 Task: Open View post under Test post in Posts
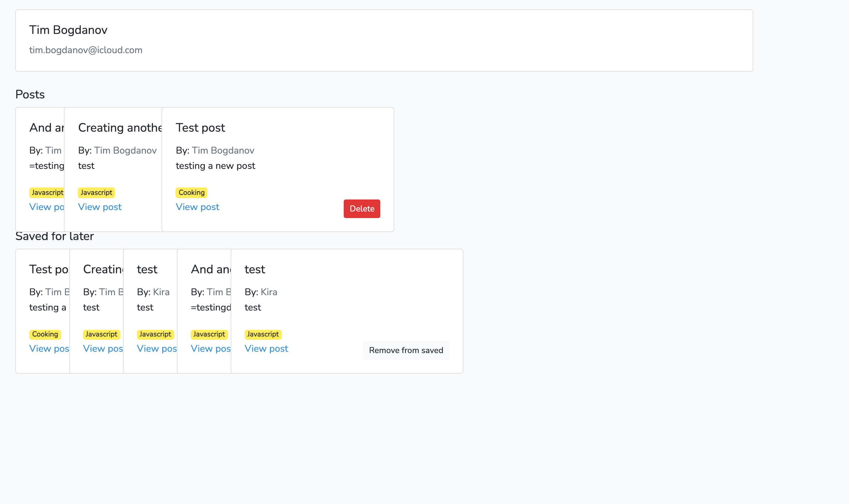[197, 207]
